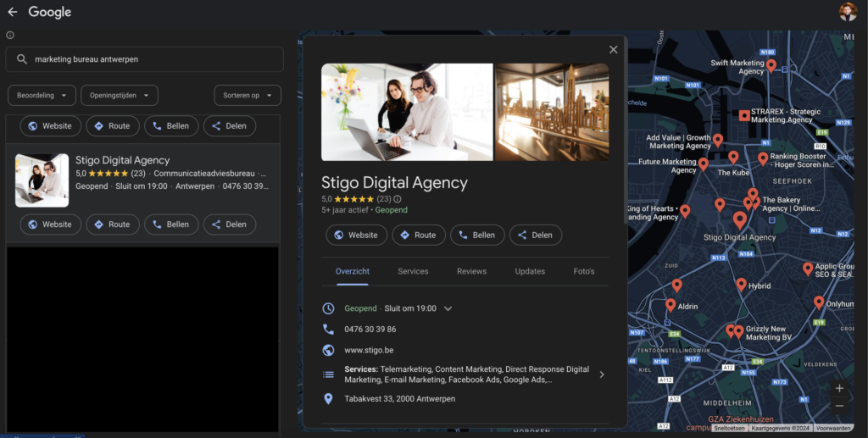This screenshot has width=868, height=438.
Task: Open Stigo Digital Agency list thumbnail
Action: coord(42,180)
